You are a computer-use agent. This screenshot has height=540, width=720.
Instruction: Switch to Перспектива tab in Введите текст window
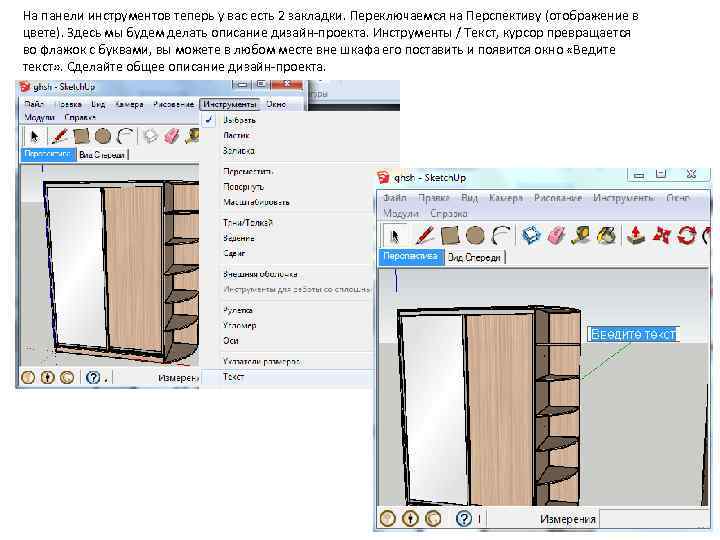pos(411,256)
